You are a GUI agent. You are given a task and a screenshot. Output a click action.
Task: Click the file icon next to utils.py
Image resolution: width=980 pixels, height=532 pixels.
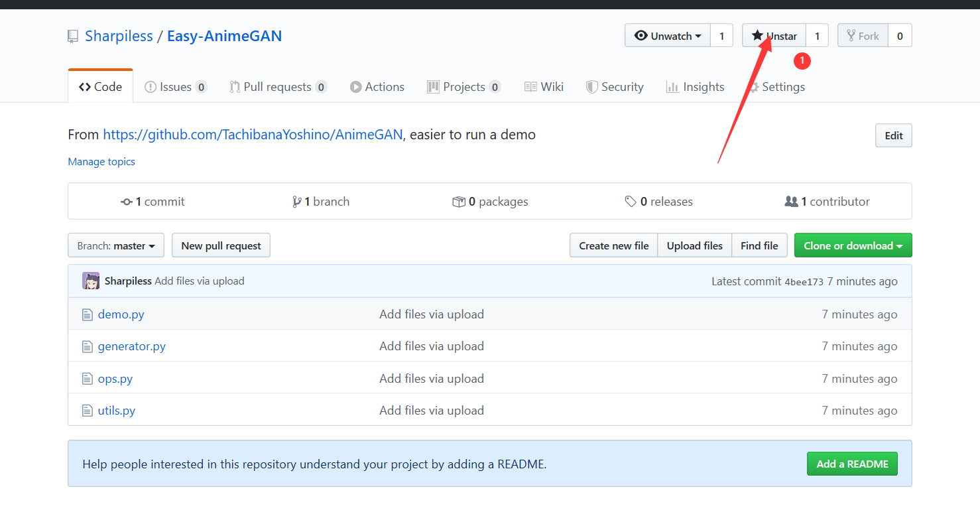pyautogui.click(x=87, y=411)
